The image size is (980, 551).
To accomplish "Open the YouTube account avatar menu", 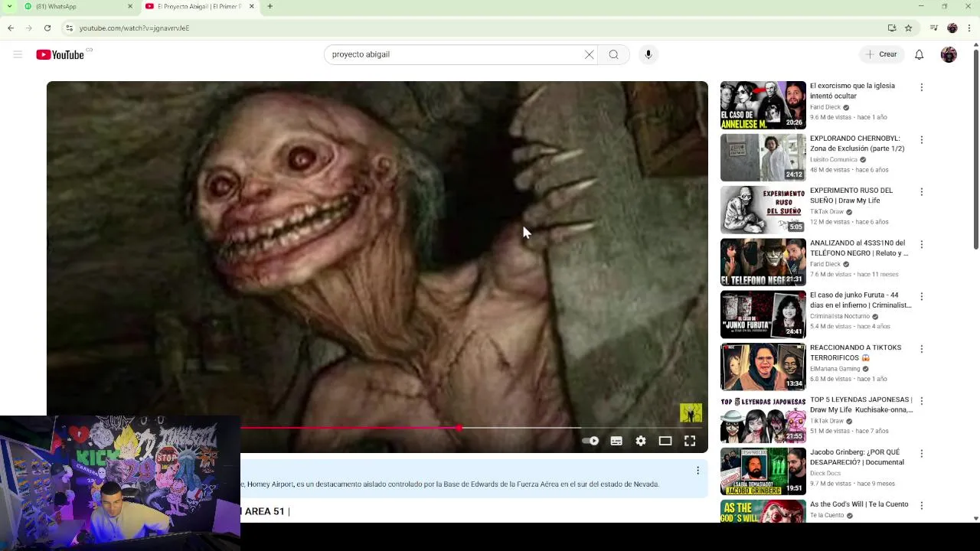I will tap(949, 54).
